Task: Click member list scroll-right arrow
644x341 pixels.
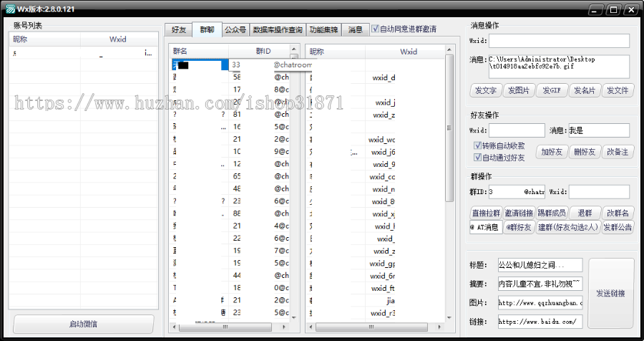Action: pos(439,327)
